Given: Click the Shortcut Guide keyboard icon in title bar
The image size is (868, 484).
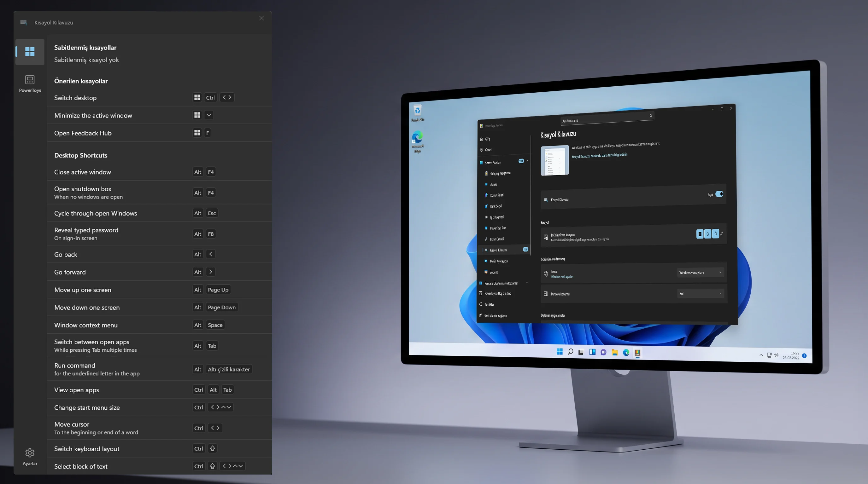Looking at the screenshot, I should tap(24, 22).
